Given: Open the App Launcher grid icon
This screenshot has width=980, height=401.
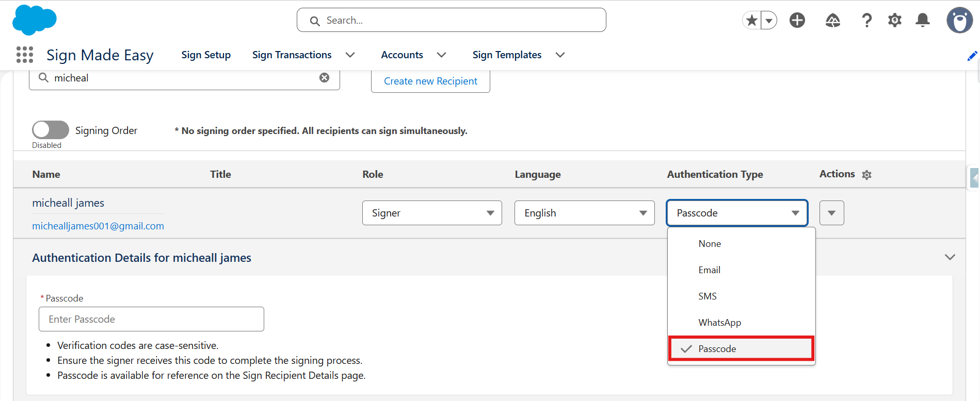Looking at the screenshot, I should click(x=25, y=55).
